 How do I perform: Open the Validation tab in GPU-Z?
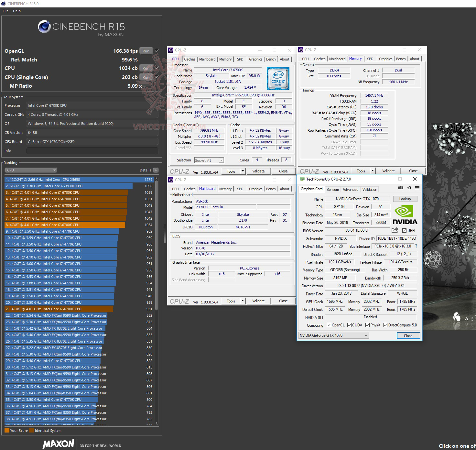370,190
